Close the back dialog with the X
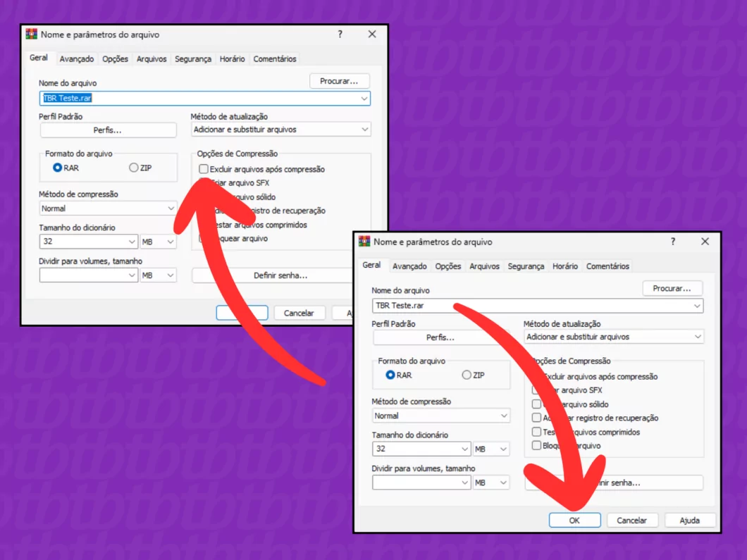Viewport: 747px width, 560px height. click(372, 35)
